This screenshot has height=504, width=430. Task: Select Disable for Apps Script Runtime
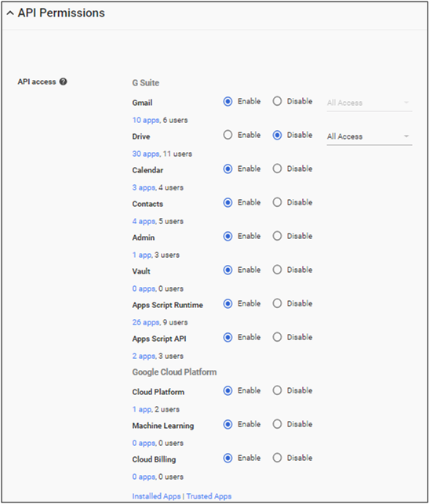tap(277, 304)
